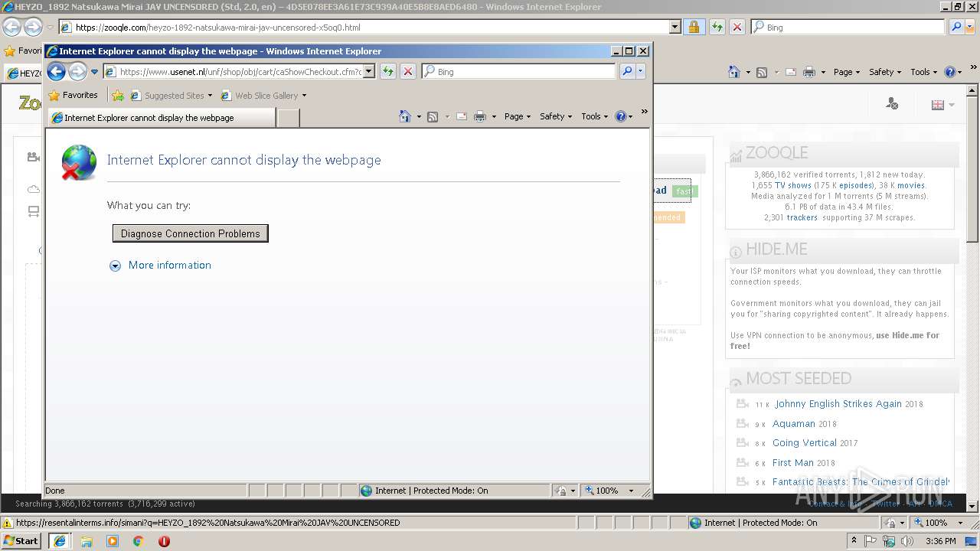Open Windows Explorer from taskbar
This screenshot has width=980, height=551.
(87, 541)
